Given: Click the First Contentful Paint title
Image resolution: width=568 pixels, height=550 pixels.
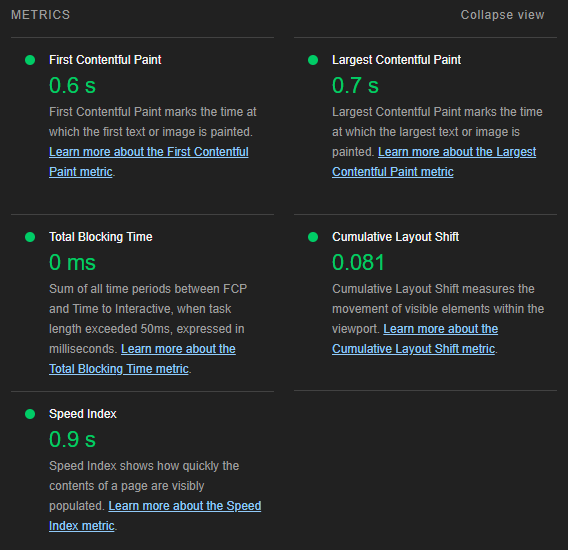Looking at the screenshot, I should pos(105,60).
